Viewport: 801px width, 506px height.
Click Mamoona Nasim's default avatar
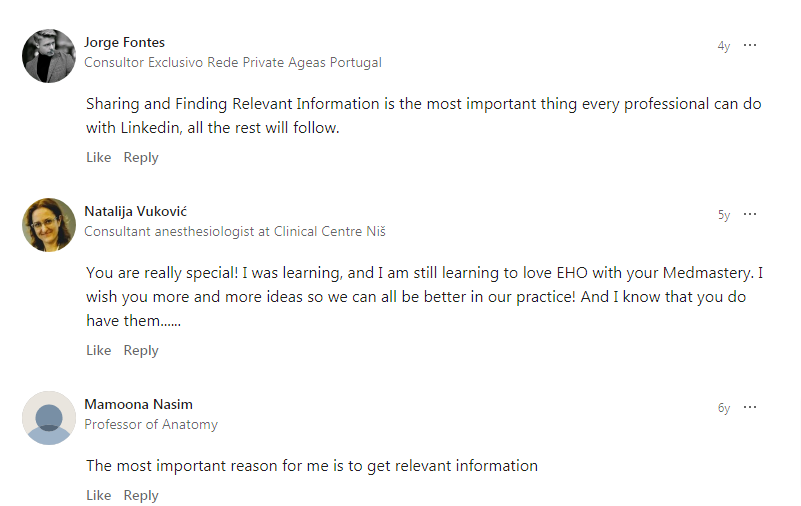(49, 418)
